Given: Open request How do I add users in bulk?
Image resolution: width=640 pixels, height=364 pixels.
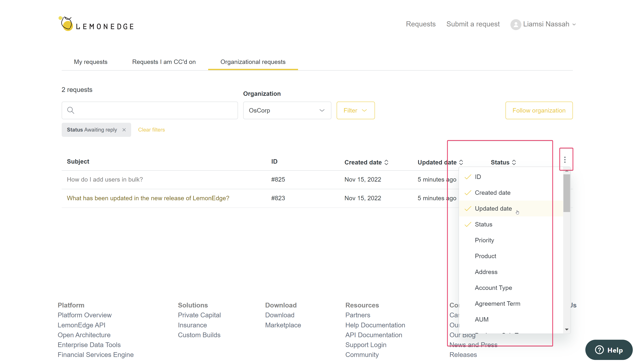Looking at the screenshot, I should click(x=105, y=179).
